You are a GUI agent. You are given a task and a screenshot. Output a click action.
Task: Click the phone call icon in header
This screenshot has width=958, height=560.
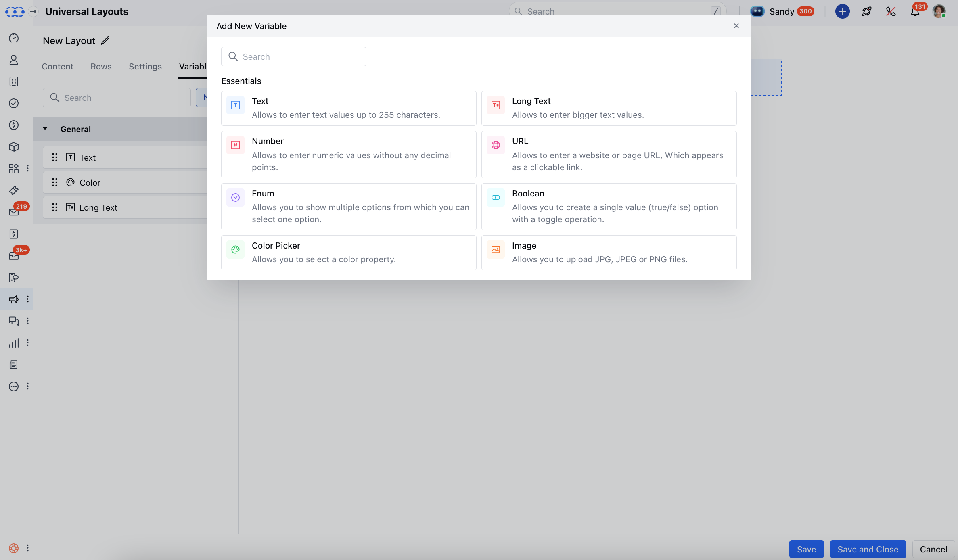click(891, 12)
